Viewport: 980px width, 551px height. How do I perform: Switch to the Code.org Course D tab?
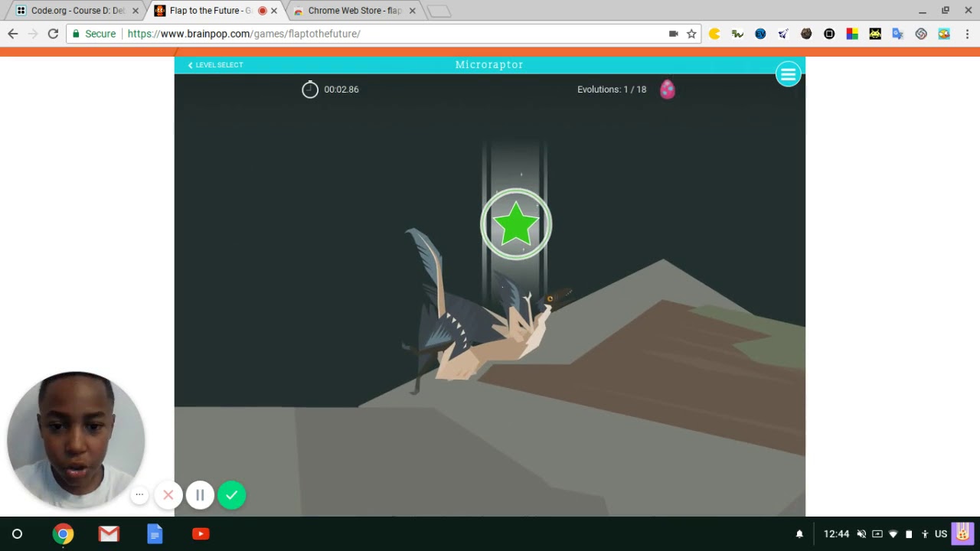76,11
